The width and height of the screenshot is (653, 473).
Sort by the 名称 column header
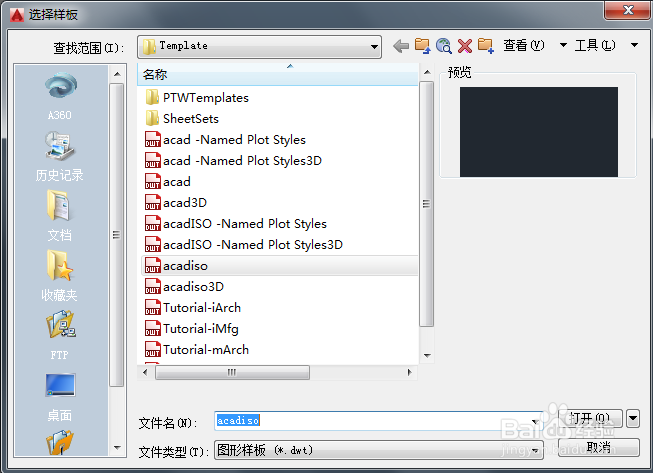pos(278,75)
